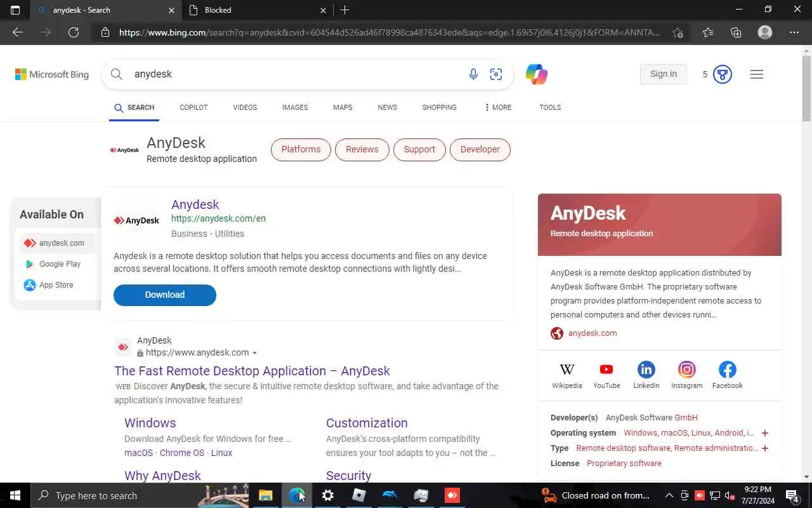Click Wikipedia icon in AnyDesk panel
The width and height of the screenshot is (812, 508).
pyautogui.click(x=567, y=370)
